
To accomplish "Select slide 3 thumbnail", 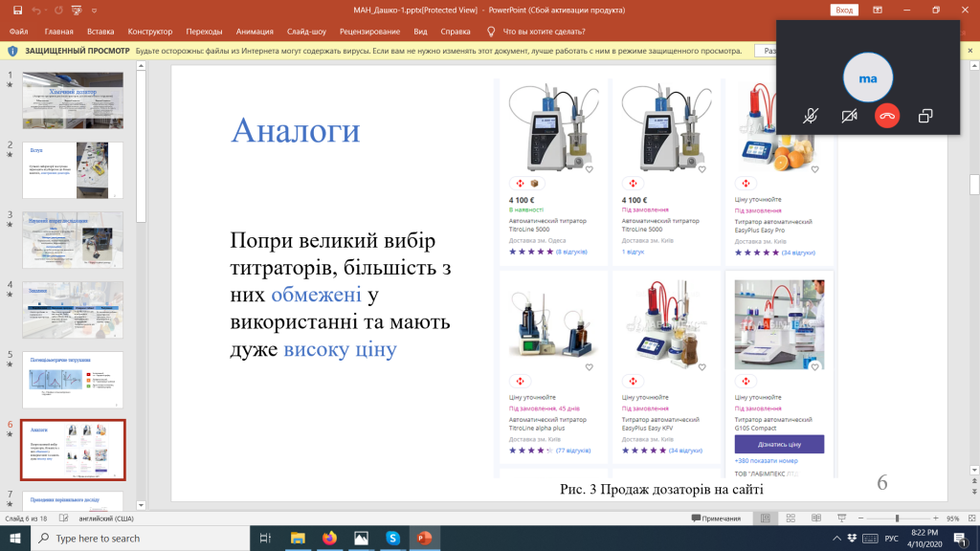I will pyautogui.click(x=73, y=240).
